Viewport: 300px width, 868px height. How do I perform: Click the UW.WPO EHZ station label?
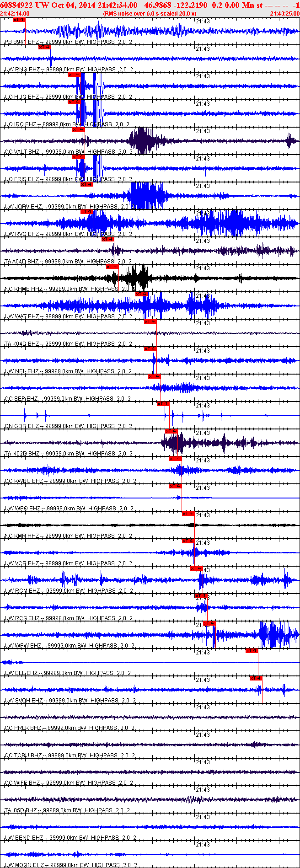click(x=22, y=509)
